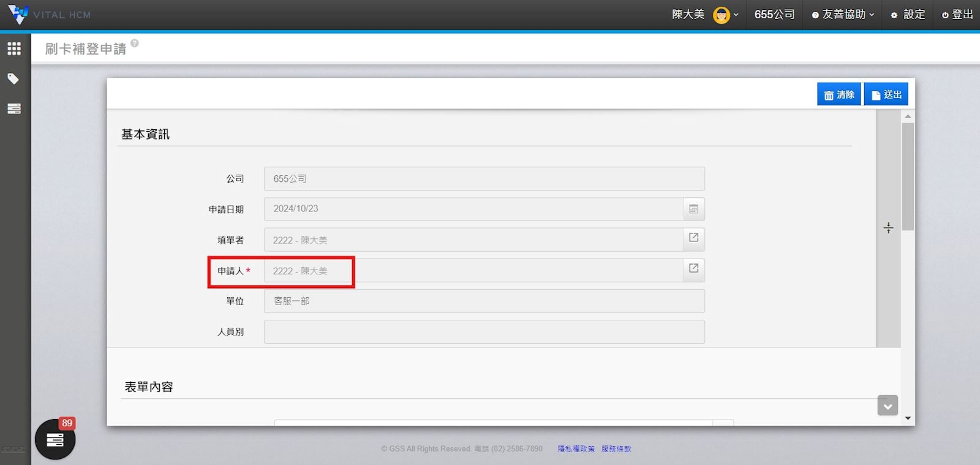Click 登出 to log out

(957, 15)
